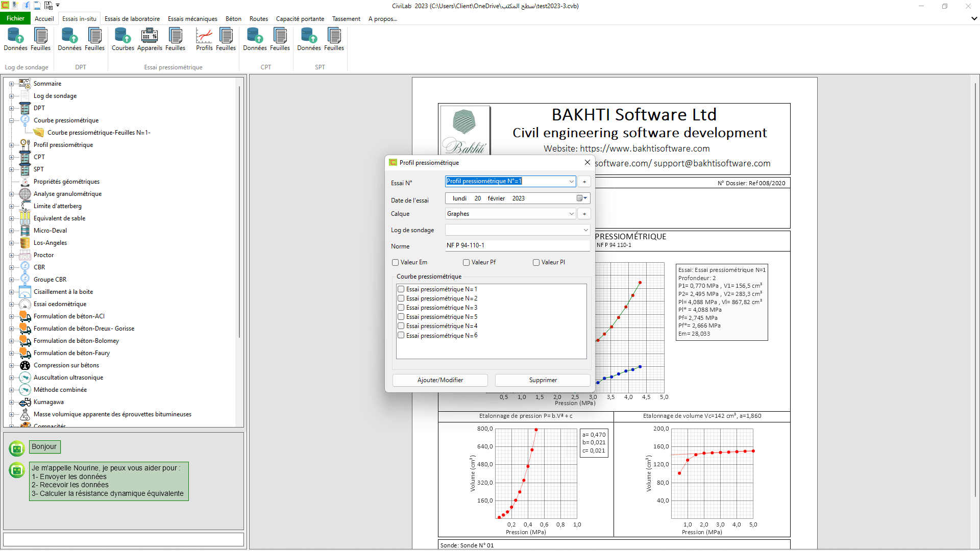980x551 pixels.
Task: Switch to Capacité portante tab
Action: coord(300,19)
